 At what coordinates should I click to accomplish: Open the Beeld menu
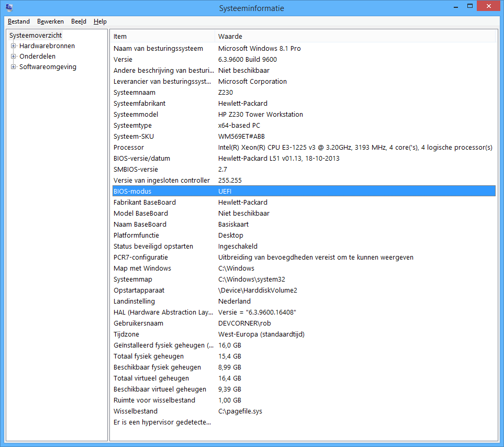tap(79, 21)
